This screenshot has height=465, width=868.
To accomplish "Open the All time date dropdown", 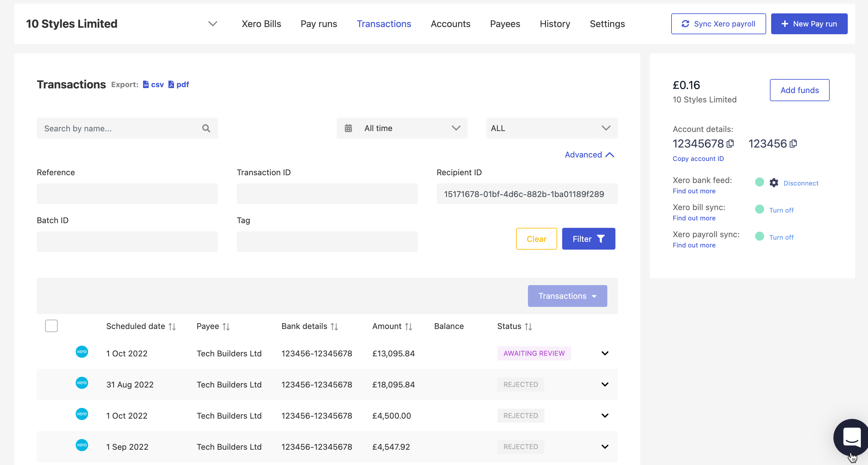I will tap(402, 128).
